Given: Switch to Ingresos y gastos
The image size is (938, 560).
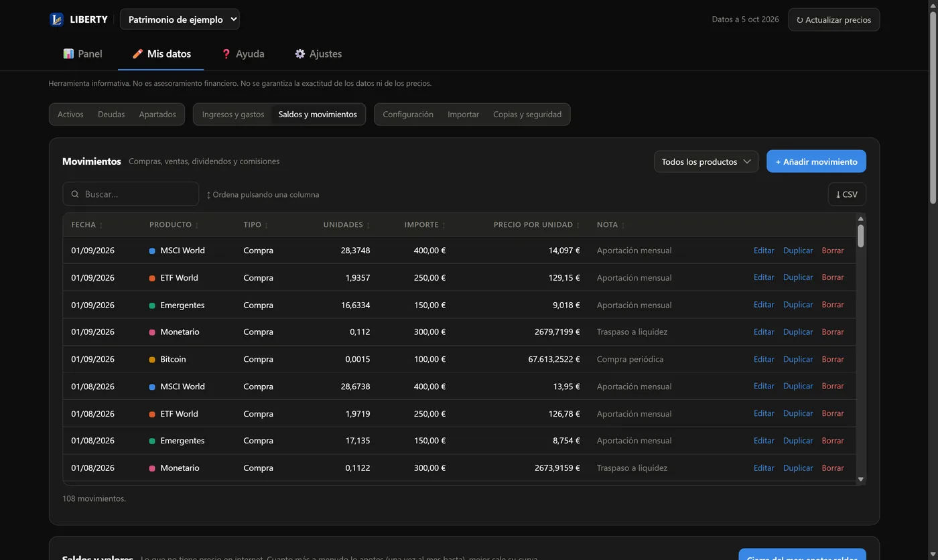Looking at the screenshot, I should (x=233, y=115).
